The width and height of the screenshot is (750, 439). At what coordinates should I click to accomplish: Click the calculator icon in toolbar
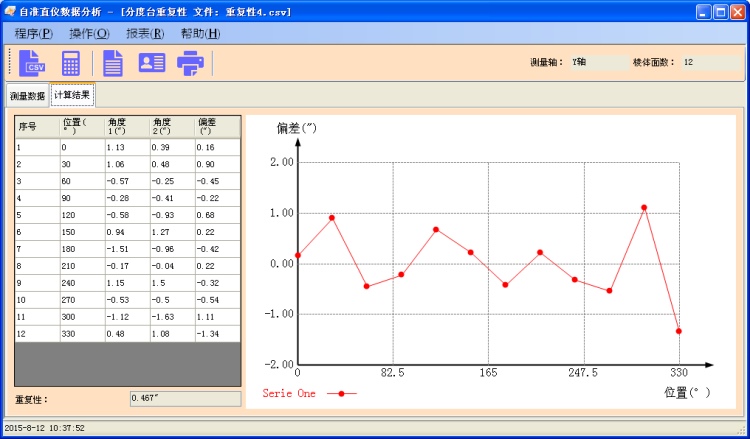coord(71,63)
